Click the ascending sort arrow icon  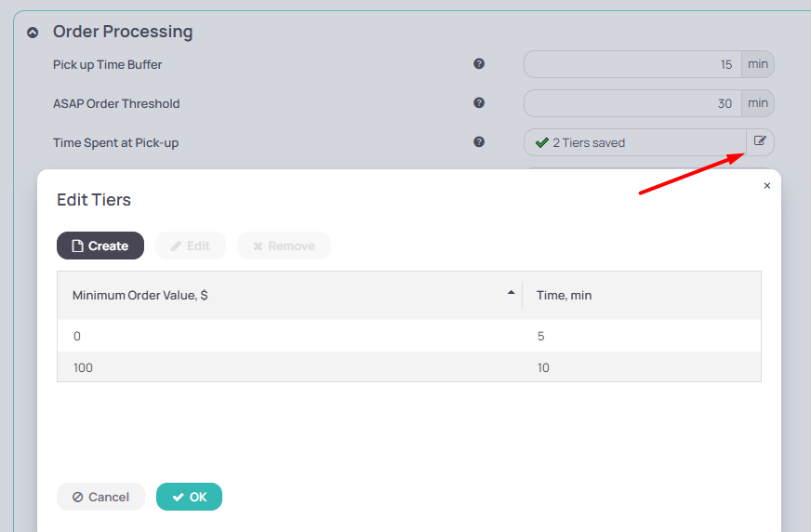point(511,293)
